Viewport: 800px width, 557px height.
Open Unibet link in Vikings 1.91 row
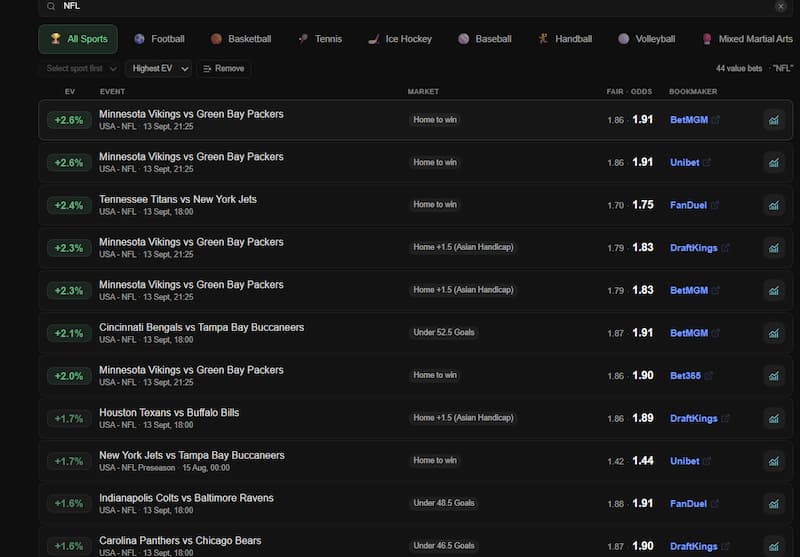pos(685,163)
